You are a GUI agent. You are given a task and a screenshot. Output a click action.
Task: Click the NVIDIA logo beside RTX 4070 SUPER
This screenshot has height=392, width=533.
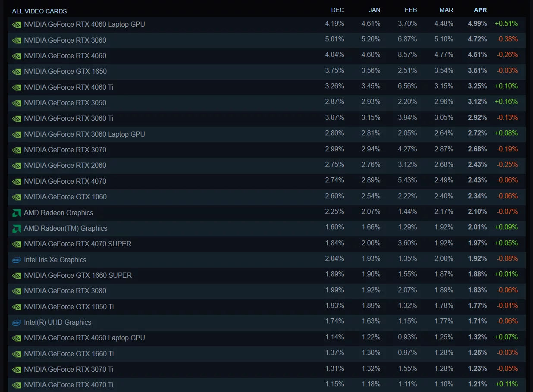pyautogui.click(x=16, y=244)
